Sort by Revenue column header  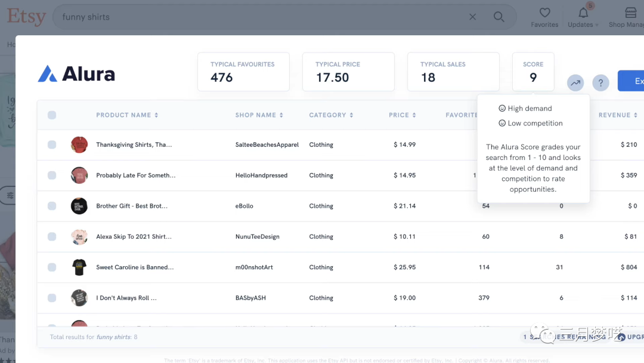point(618,115)
